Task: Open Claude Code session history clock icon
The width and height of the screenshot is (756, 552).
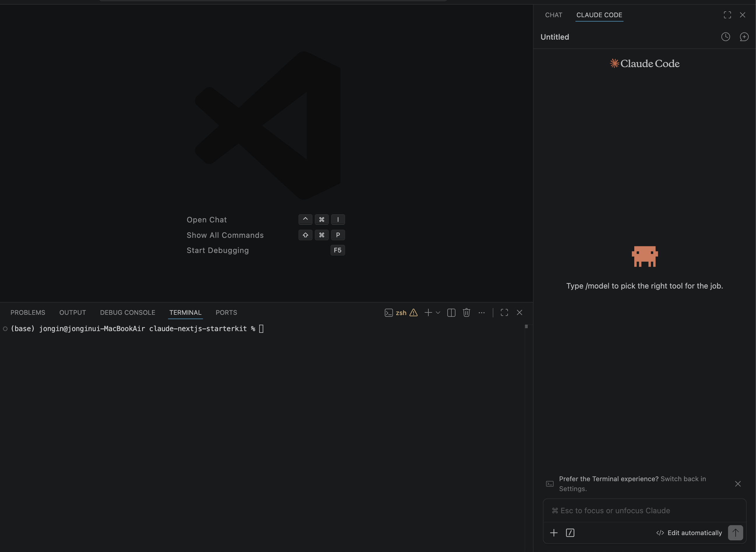Action: point(725,37)
